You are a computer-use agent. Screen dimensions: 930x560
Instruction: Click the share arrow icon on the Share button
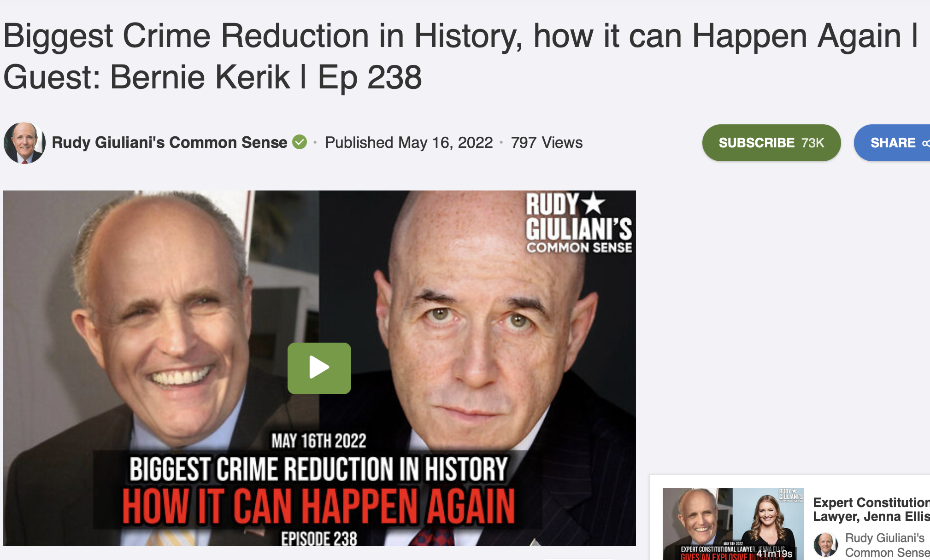click(925, 143)
